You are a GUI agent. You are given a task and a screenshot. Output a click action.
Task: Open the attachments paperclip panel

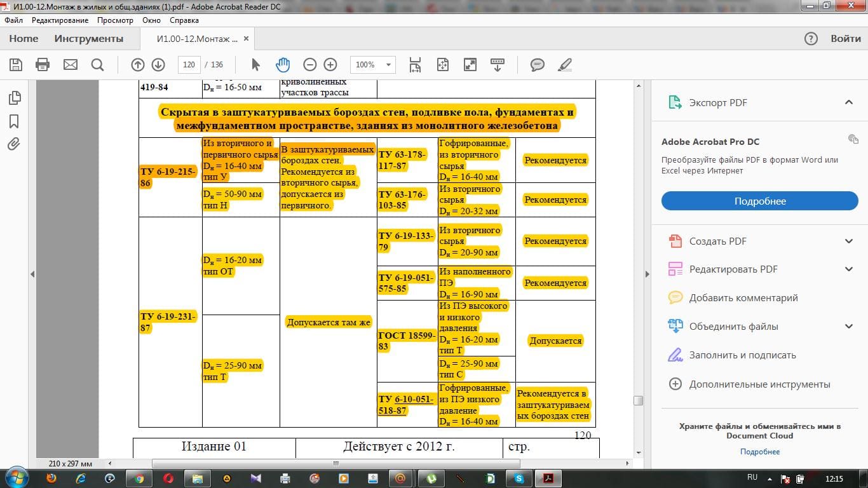coord(14,144)
